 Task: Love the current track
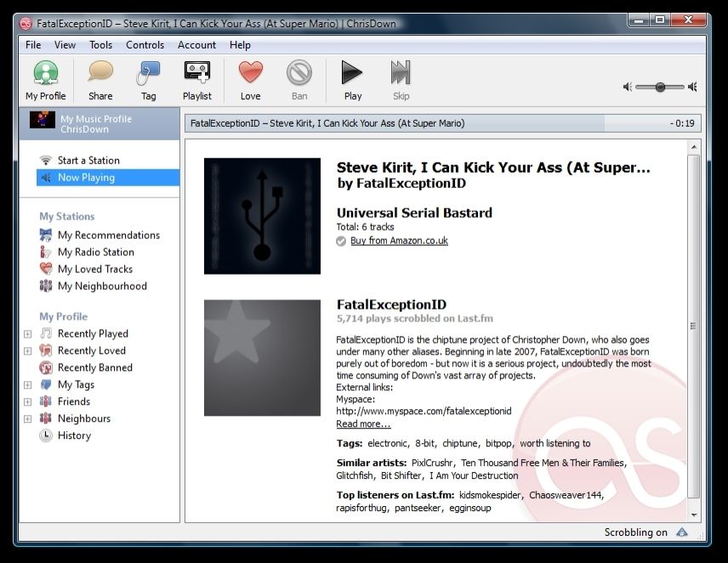250,80
